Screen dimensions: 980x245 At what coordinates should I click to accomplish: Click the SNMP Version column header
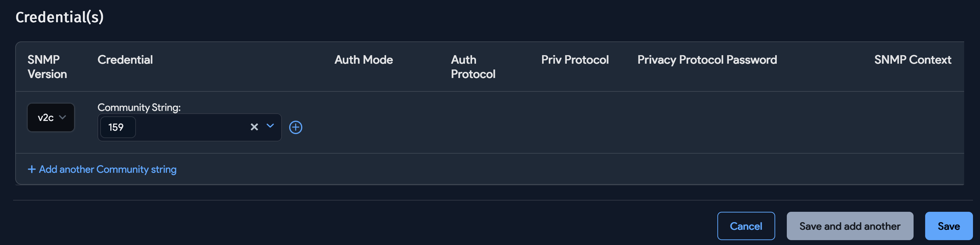click(47, 66)
